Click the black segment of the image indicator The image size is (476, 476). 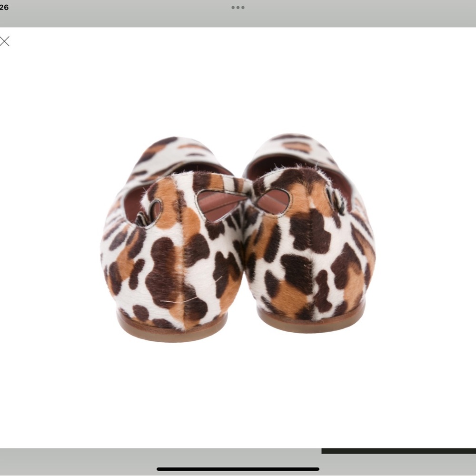[398, 451]
